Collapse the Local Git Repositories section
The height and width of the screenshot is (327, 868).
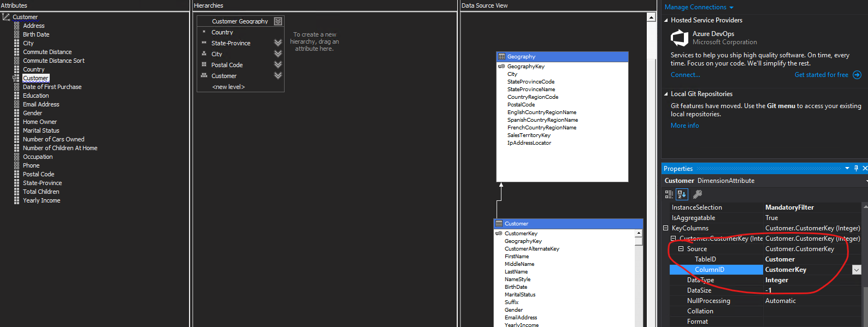point(666,94)
